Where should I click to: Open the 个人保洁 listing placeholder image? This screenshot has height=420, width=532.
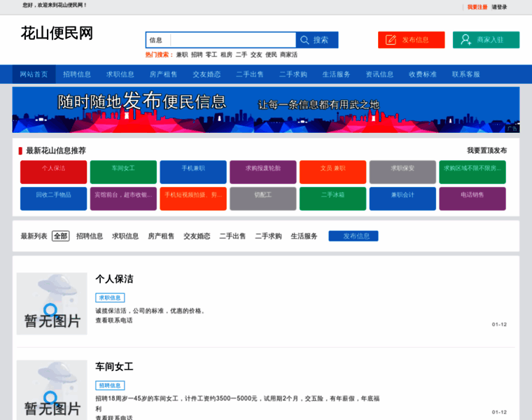pyautogui.click(x=52, y=303)
